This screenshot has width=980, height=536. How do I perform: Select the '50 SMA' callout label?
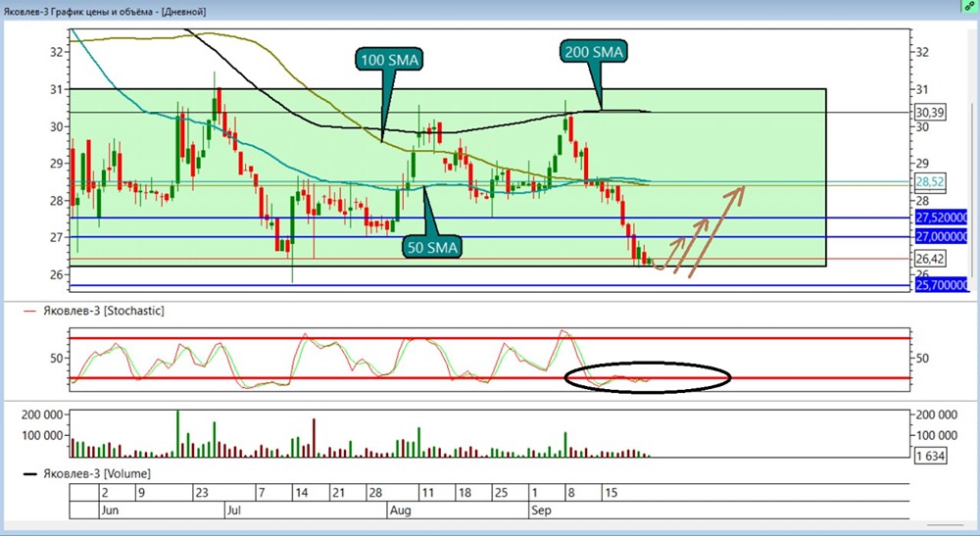click(x=432, y=247)
